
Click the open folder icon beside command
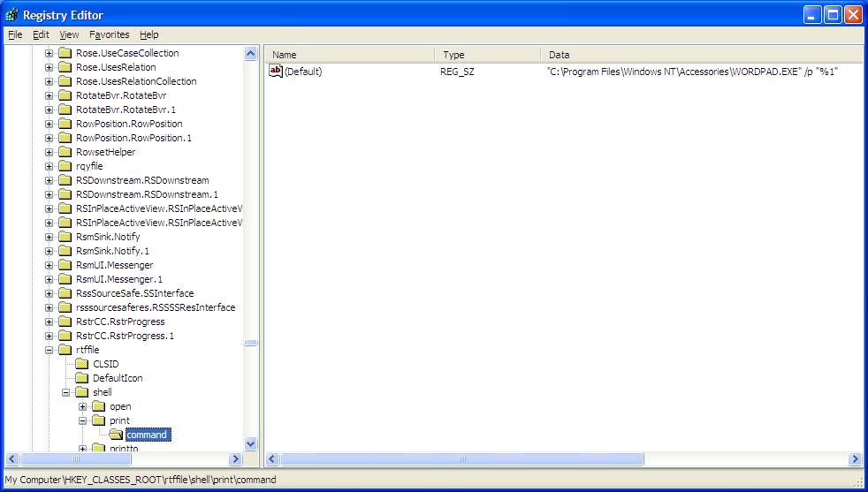[x=116, y=435]
